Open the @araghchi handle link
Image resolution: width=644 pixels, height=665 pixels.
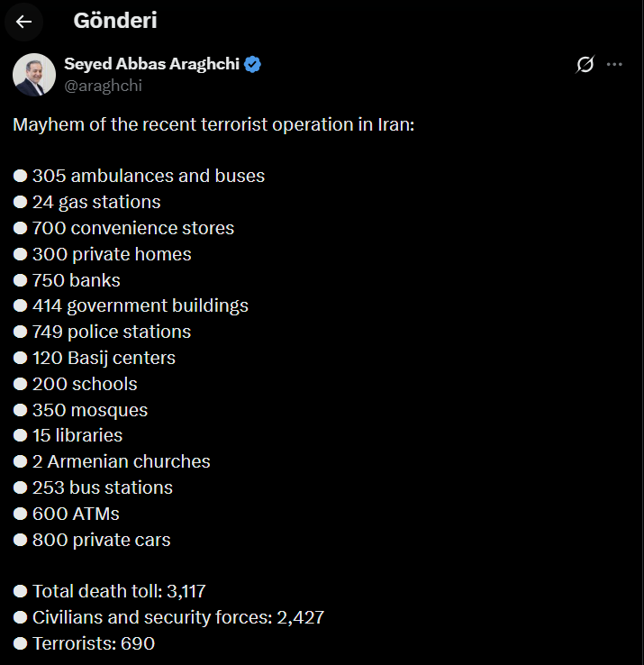tap(103, 86)
